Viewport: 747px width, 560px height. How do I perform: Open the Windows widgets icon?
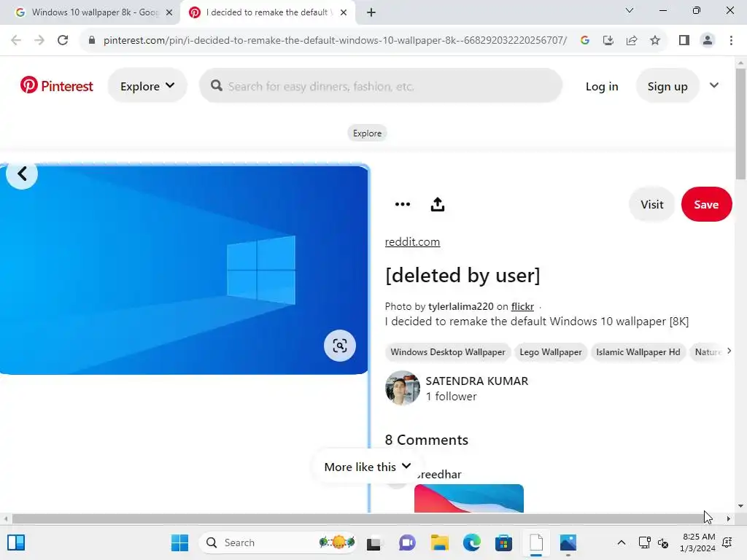click(16, 542)
